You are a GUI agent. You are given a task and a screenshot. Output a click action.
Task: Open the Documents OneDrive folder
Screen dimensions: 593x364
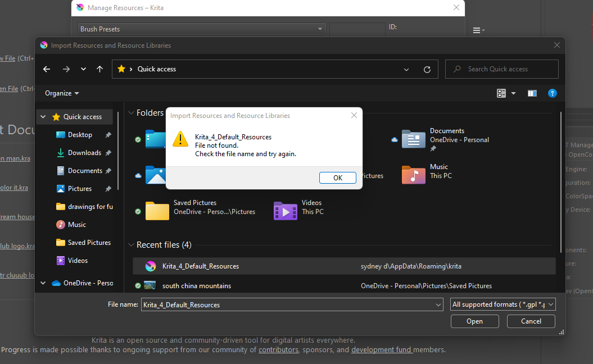(413, 139)
